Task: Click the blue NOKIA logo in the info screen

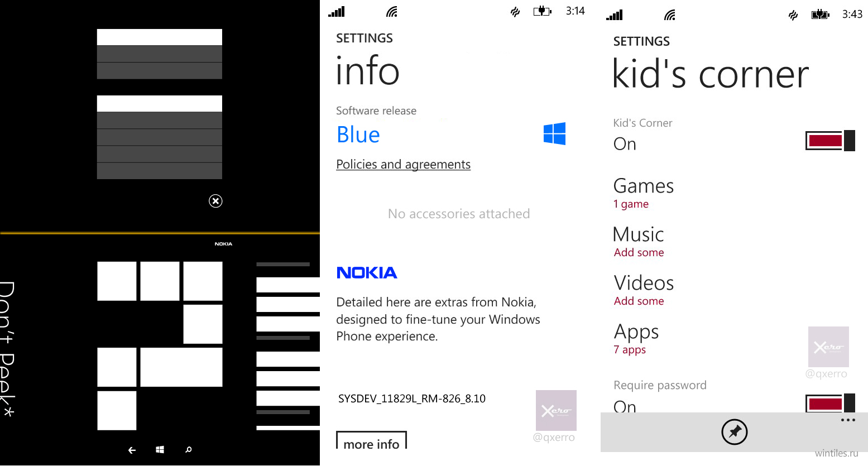Action: (367, 273)
